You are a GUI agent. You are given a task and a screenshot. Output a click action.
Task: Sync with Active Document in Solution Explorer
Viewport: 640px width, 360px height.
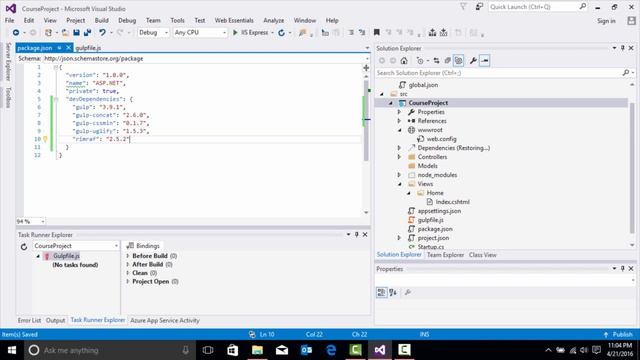(436, 61)
